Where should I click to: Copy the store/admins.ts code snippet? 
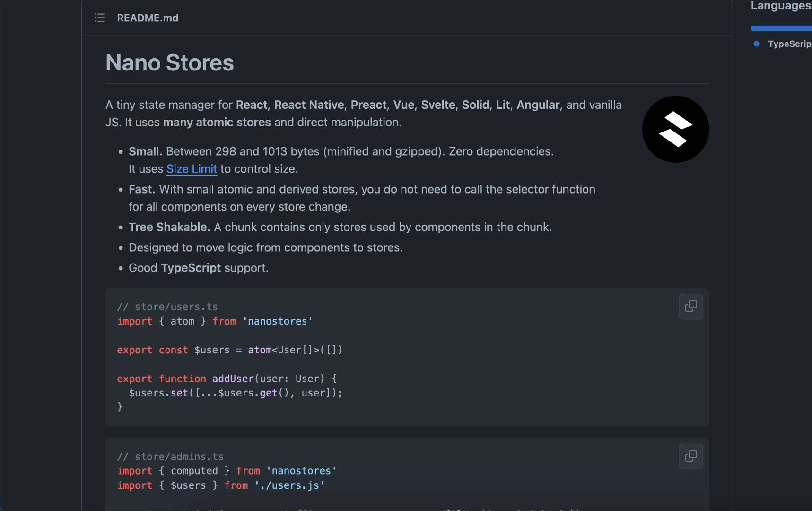[690, 457]
